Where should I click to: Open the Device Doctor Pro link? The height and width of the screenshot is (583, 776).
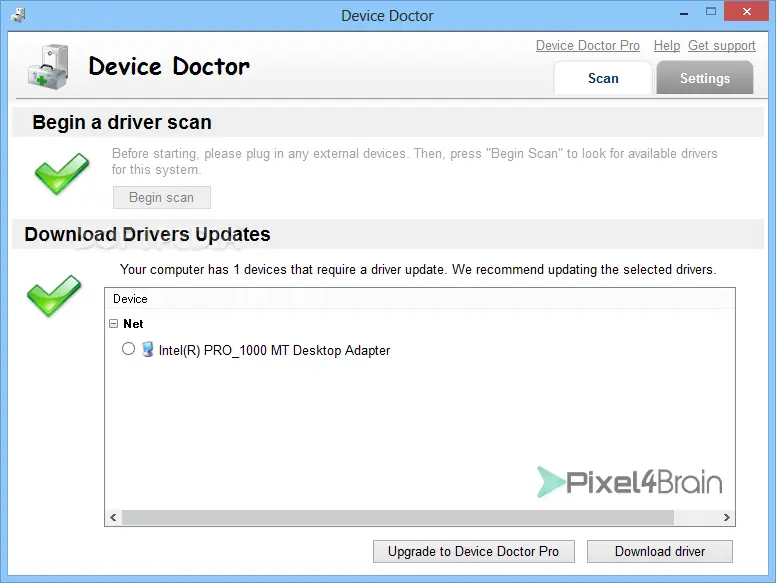(x=587, y=46)
